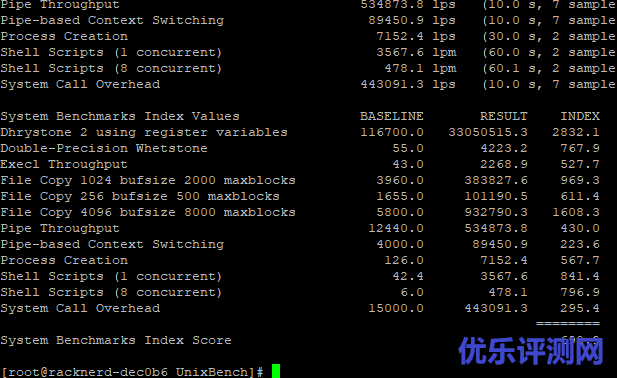Click the RESULT column header

coord(503,116)
